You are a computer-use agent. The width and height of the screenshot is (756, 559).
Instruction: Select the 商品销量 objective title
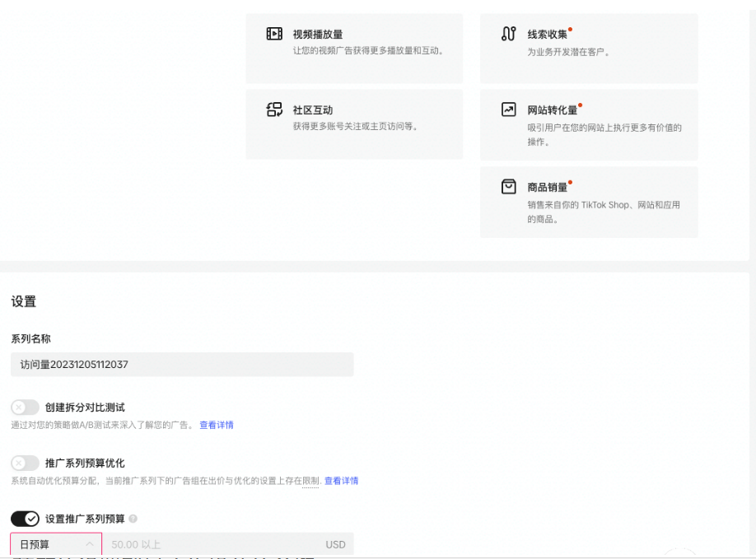click(547, 187)
